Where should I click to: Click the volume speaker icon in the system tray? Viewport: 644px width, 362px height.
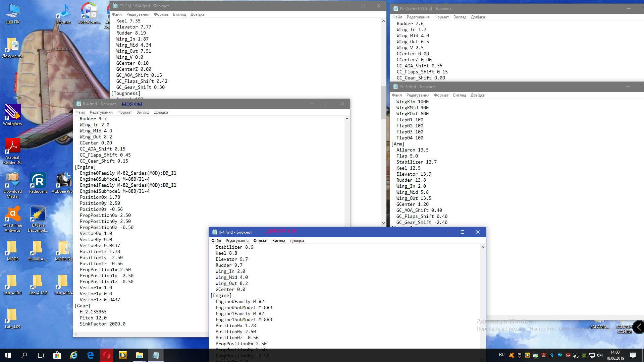(600, 355)
